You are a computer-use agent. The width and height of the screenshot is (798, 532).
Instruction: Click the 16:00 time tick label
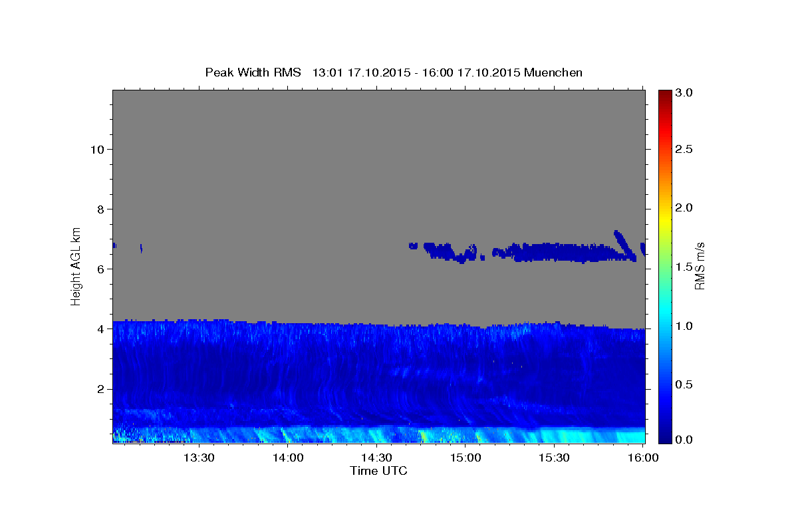click(643, 458)
